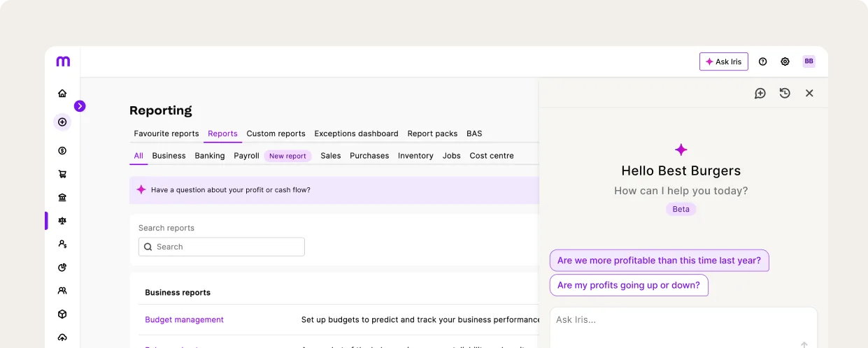868x348 pixels.
Task: Open the Settings gear icon
Action: [x=785, y=61]
